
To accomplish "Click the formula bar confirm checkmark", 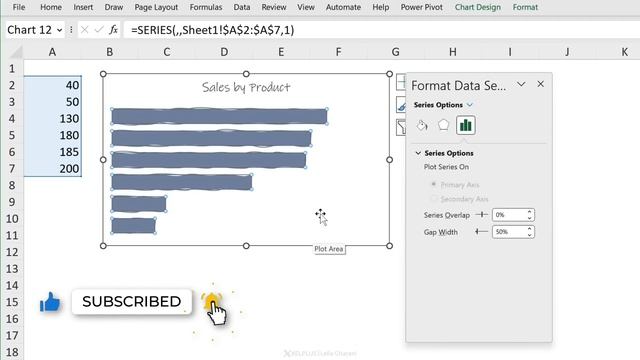I will 98,30.
